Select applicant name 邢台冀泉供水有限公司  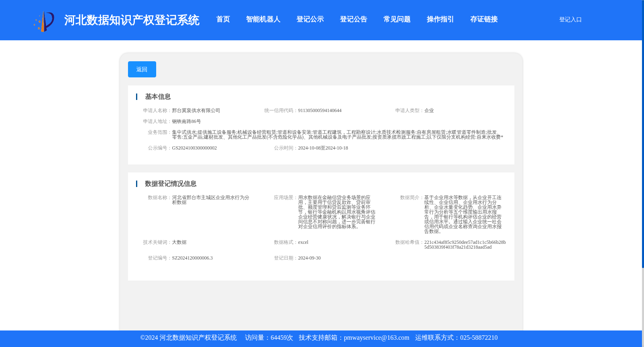[x=196, y=110]
